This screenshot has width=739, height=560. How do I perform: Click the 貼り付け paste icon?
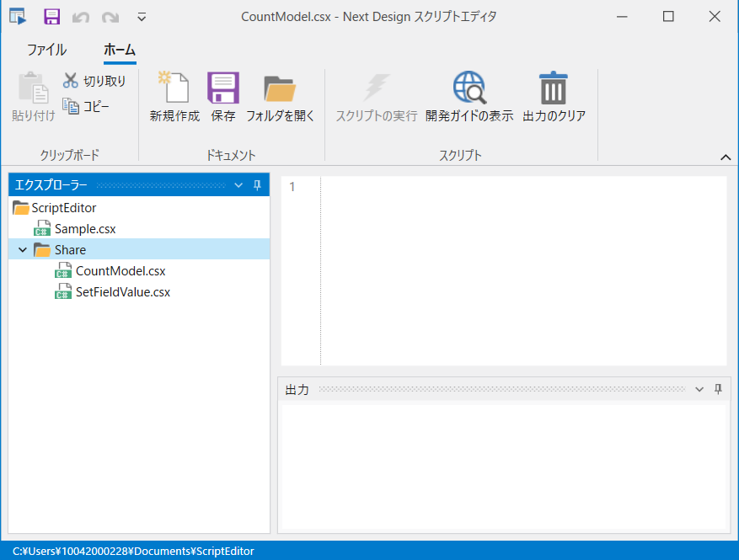click(x=34, y=88)
